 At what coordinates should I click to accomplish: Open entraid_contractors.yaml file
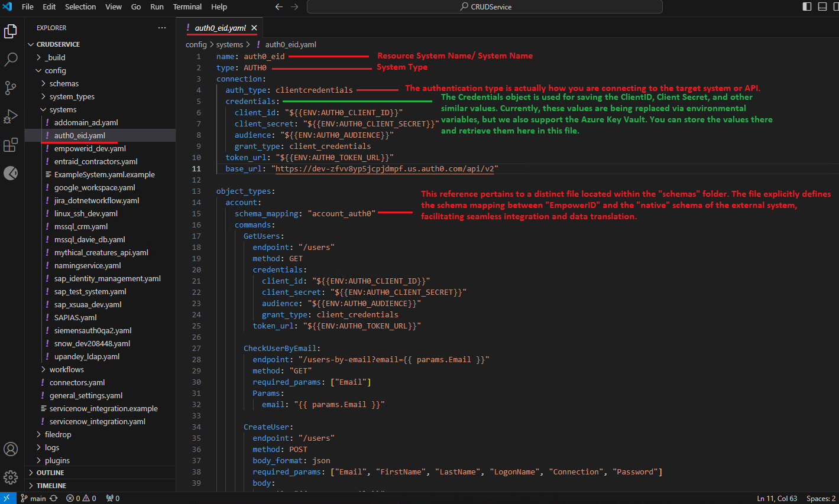(101, 161)
